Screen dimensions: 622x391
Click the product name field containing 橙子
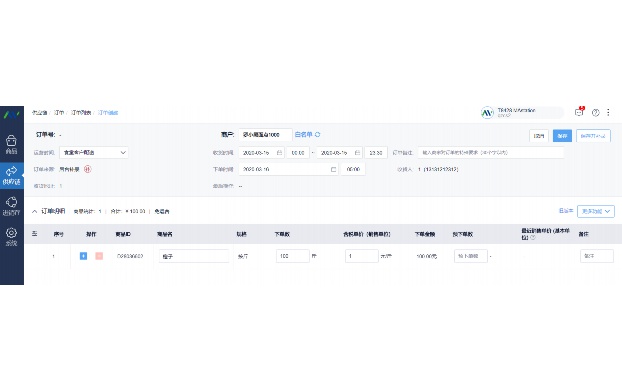pos(194,256)
